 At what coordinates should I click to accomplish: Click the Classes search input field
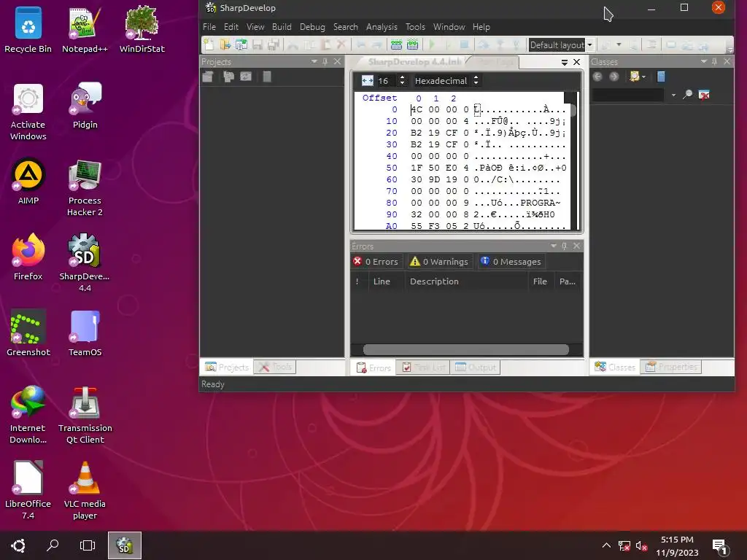point(628,95)
